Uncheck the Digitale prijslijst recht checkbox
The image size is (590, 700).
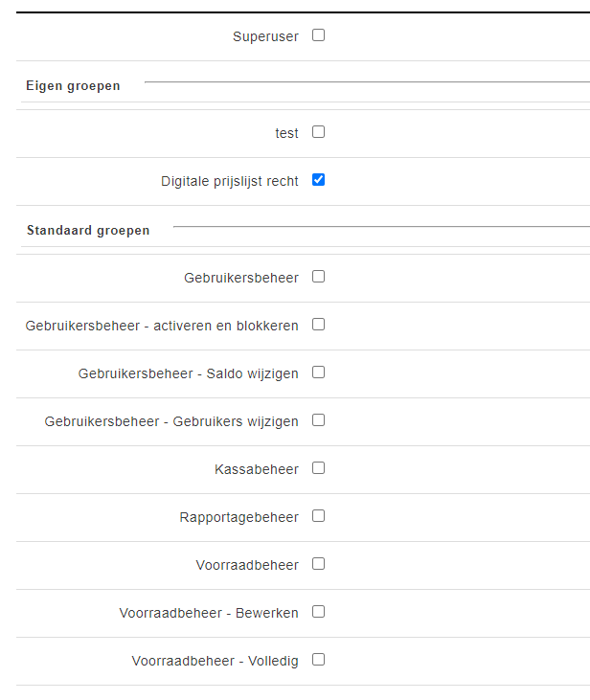click(x=319, y=180)
